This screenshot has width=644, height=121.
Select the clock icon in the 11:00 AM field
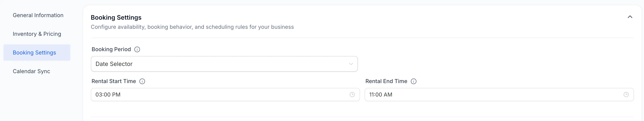(x=626, y=95)
